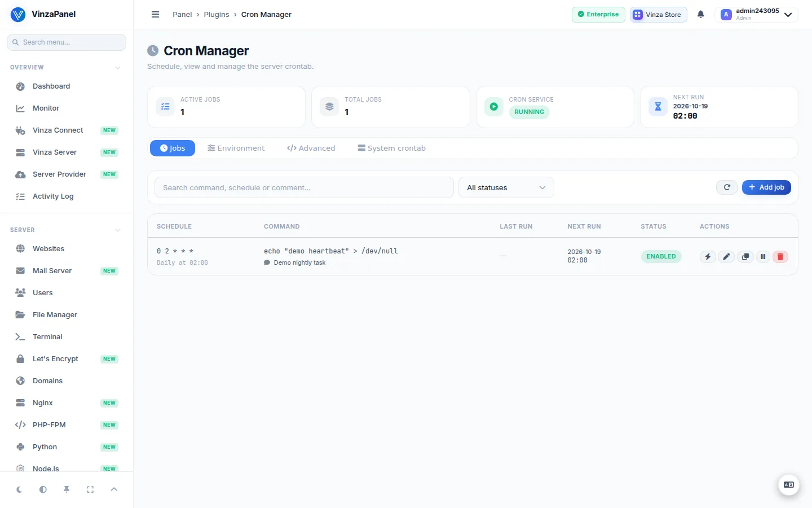Image resolution: width=812 pixels, height=508 pixels.
Task: Launch the Terminal page
Action: click(67, 337)
